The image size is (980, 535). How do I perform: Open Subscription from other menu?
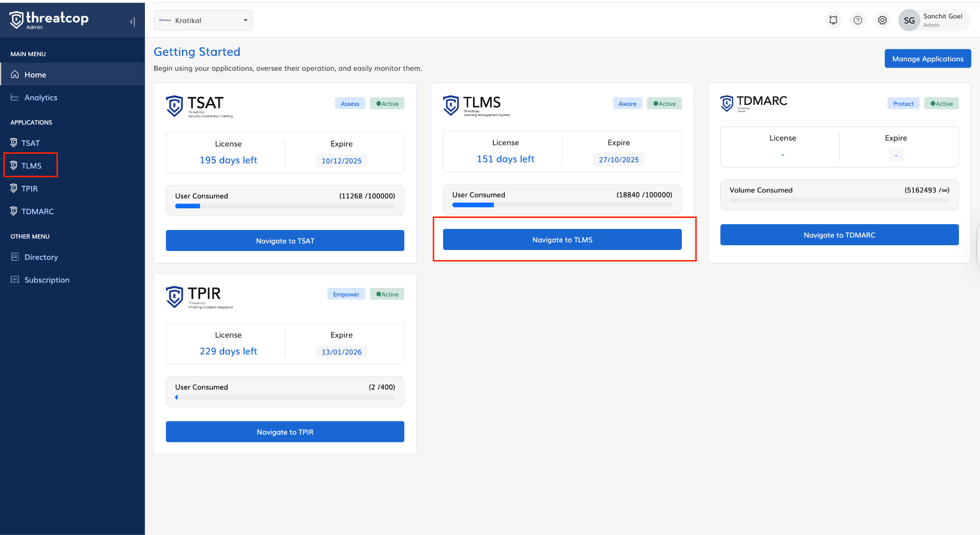tap(72, 280)
